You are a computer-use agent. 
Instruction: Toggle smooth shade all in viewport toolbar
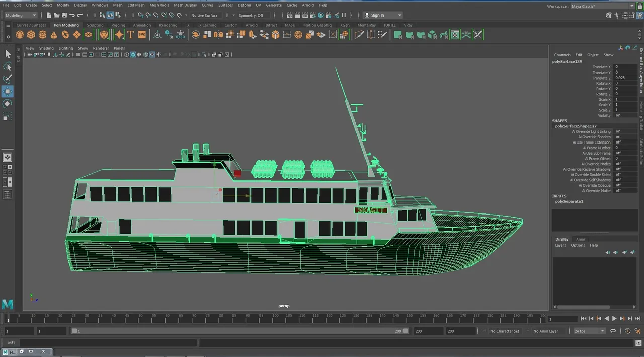(133, 55)
